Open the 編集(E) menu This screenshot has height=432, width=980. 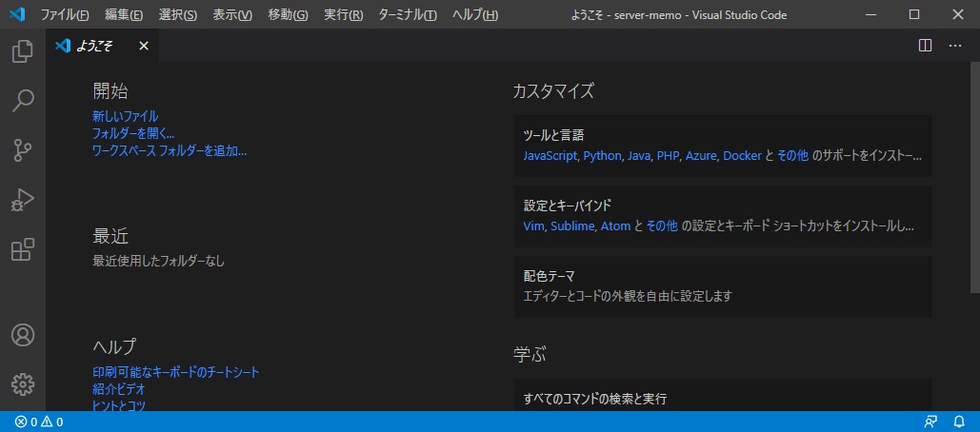tap(124, 14)
